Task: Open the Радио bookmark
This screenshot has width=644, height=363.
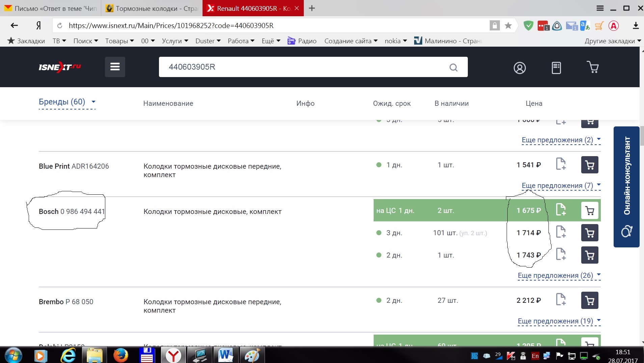Action: tap(302, 41)
